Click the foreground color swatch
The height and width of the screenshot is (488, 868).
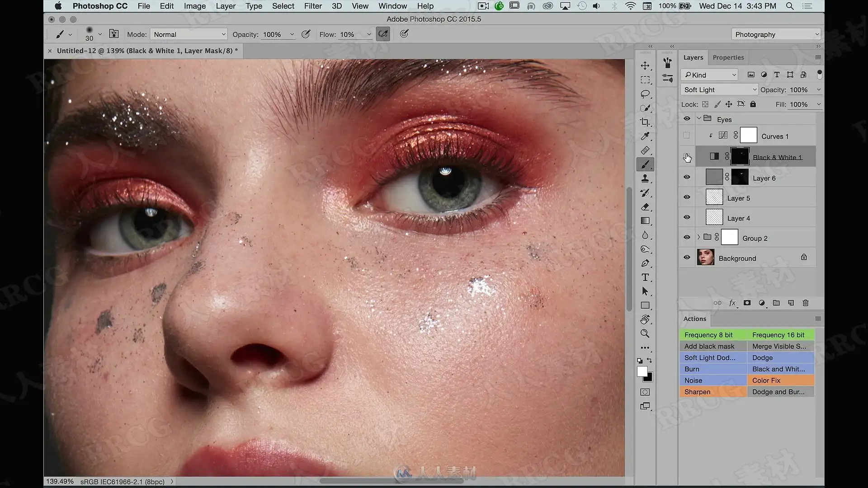pos(642,371)
